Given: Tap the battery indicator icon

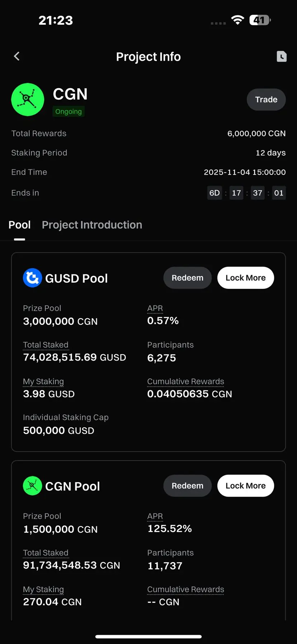Looking at the screenshot, I should click(x=260, y=20).
